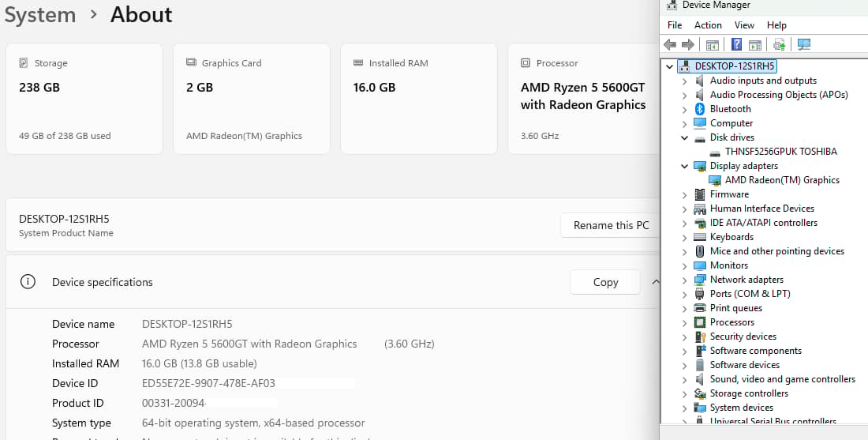
Task: Collapse the Disk drives node
Action: pos(685,137)
